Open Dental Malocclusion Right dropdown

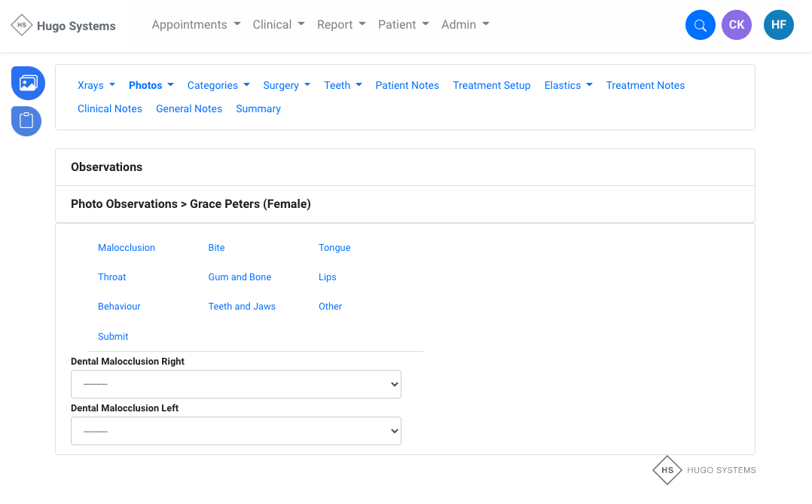[x=236, y=384]
